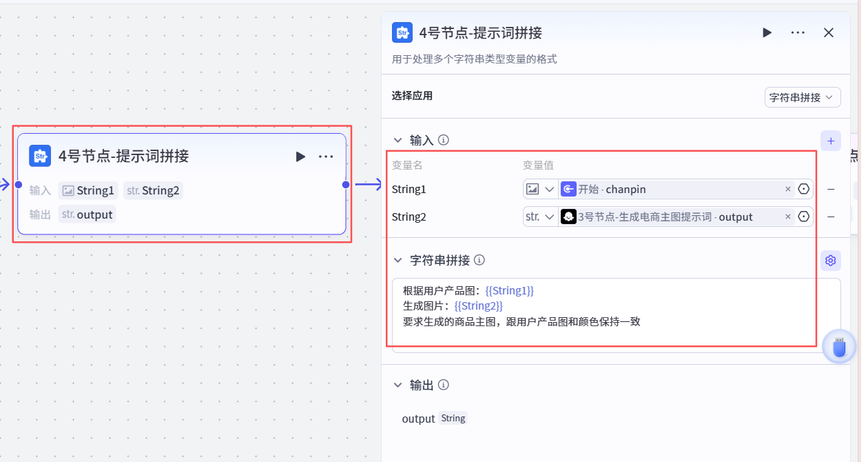Open the settings gear beside 字符串拼接 section
This screenshot has width=868, height=462.
[x=830, y=260]
